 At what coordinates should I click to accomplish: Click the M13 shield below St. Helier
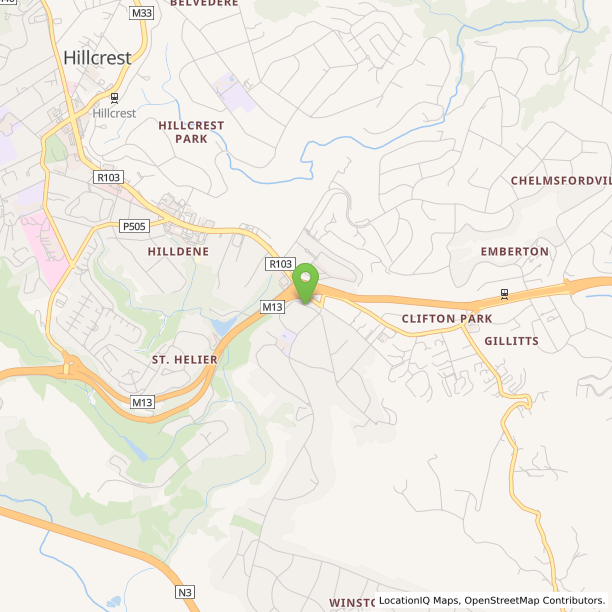point(142,402)
